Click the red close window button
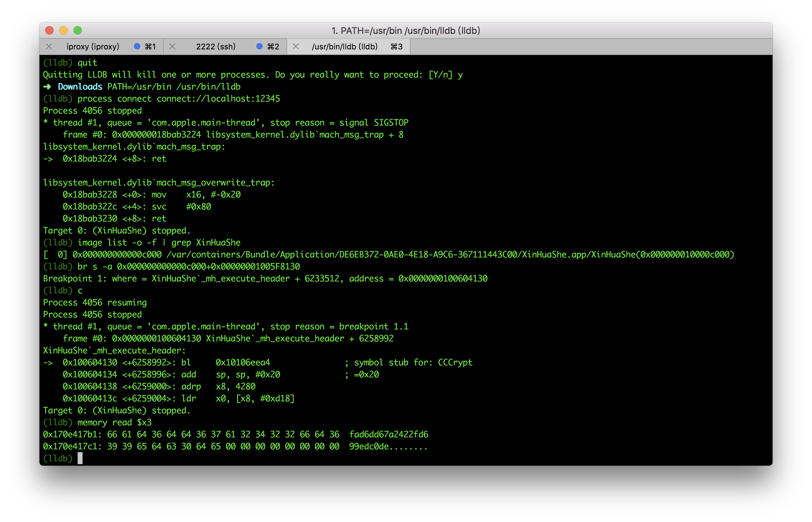This screenshot has height=522, width=812. [x=49, y=31]
